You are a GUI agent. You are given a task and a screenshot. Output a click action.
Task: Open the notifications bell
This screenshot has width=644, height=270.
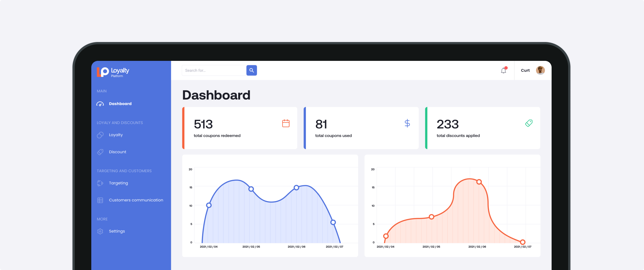(x=503, y=71)
